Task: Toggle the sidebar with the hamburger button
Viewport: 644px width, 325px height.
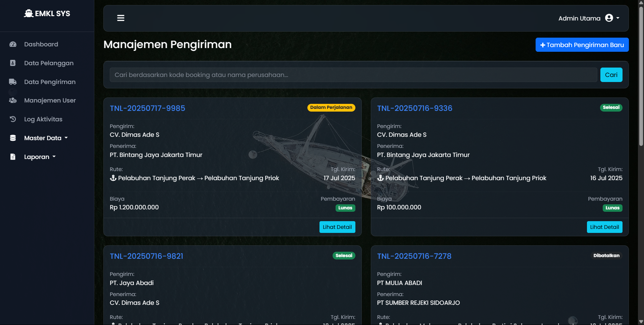Action: coord(121,18)
